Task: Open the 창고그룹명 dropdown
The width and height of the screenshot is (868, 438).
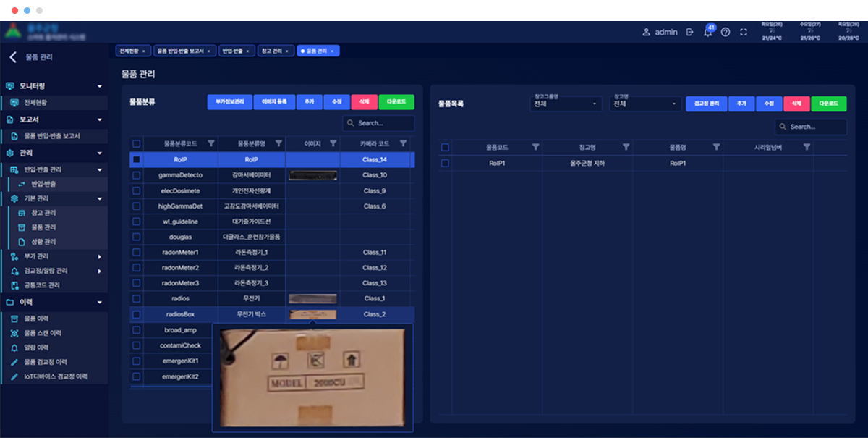Action: click(x=566, y=104)
